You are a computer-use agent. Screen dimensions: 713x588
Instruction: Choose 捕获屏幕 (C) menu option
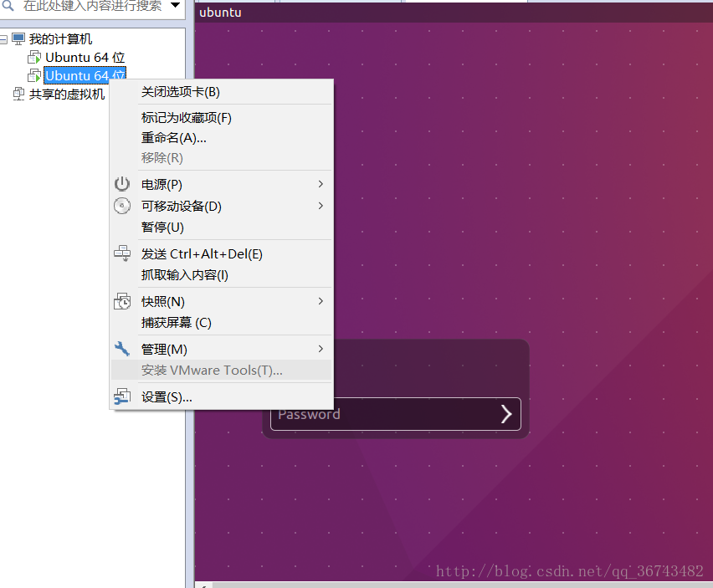[x=176, y=323]
